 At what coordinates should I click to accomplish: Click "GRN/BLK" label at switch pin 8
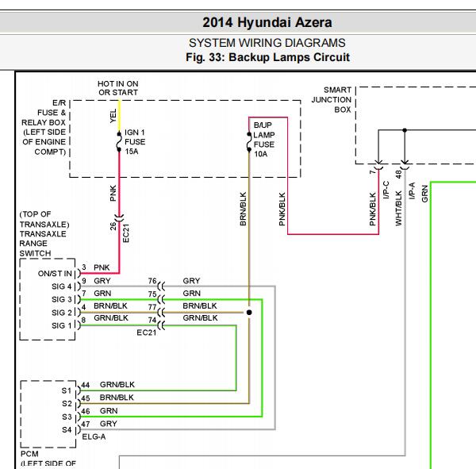point(111,317)
